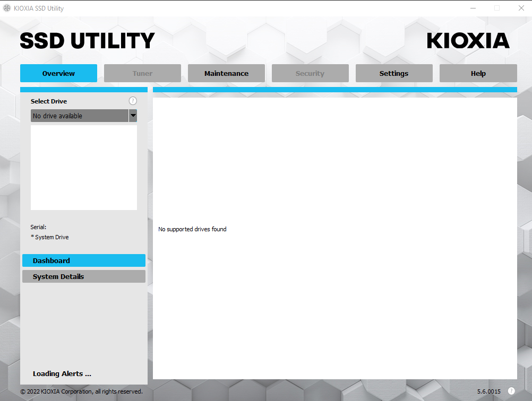
Task: Close the KIOXIA SSD Utility window
Action: click(521, 8)
